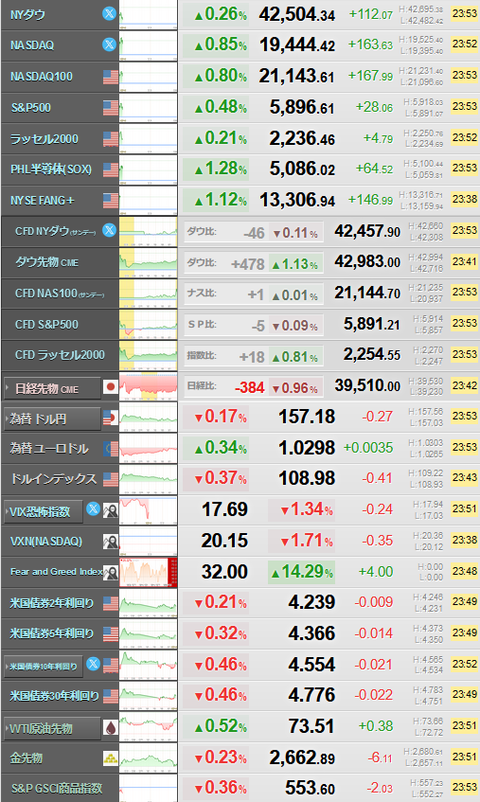This screenshot has height=802, width=480.
Task: Click the US flag beside PHL半導体(SOX)
Action: tap(111, 170)
